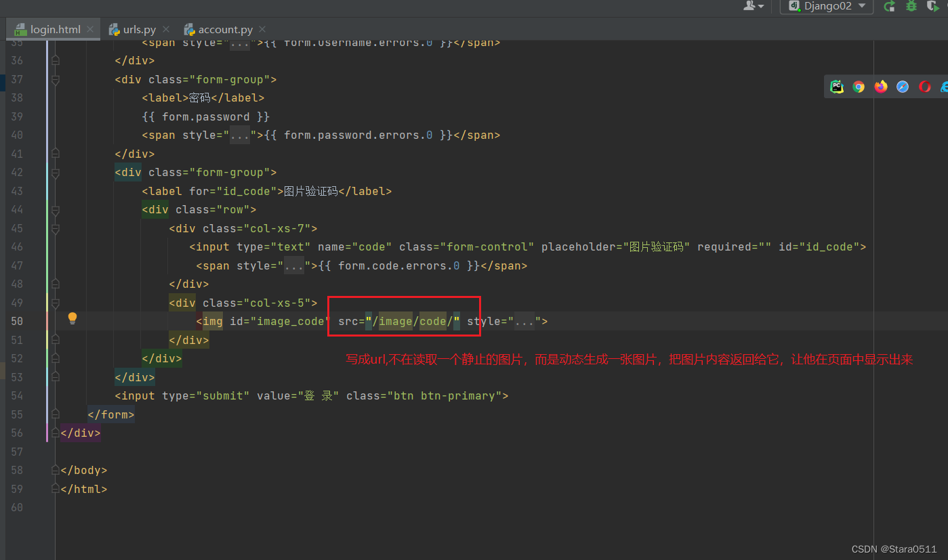This screenshot has height=560, width=948.
Task: Click the </html> fold marker on line 59
Action: [56, 489]
